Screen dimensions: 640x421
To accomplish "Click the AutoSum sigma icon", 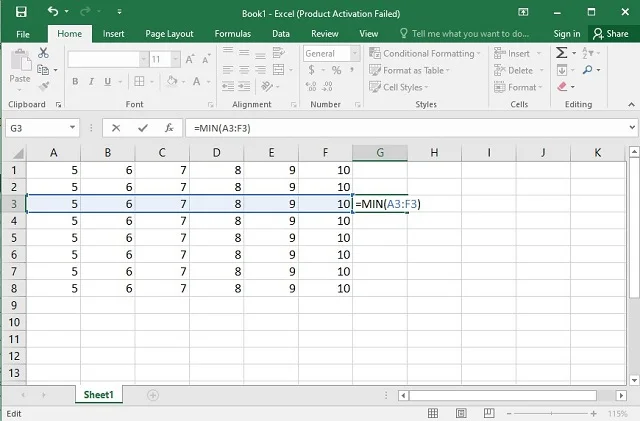I will tap(563, 53).
